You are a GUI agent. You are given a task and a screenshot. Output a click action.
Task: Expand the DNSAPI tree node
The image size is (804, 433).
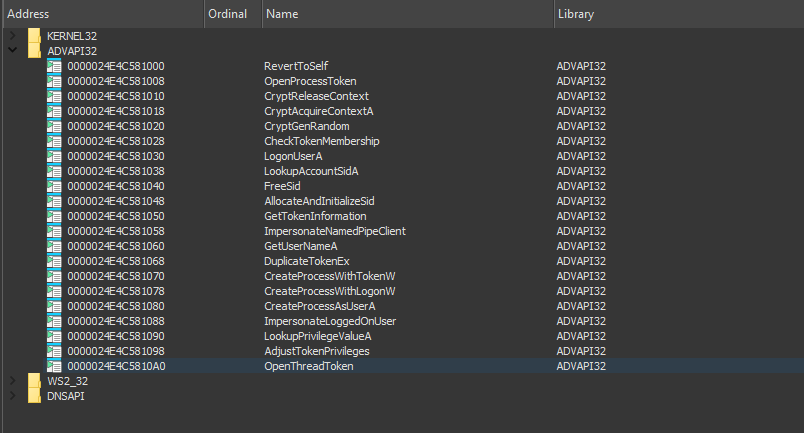point(13,396)
